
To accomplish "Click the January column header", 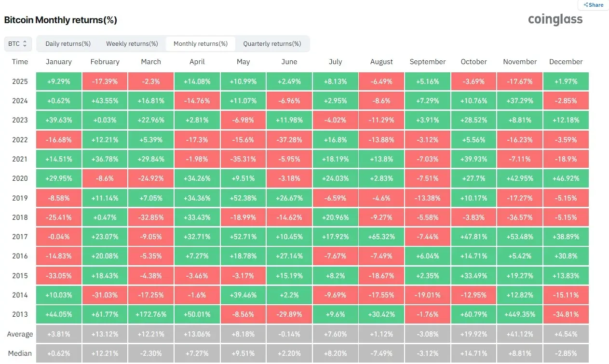I will (x=58, y=62).
